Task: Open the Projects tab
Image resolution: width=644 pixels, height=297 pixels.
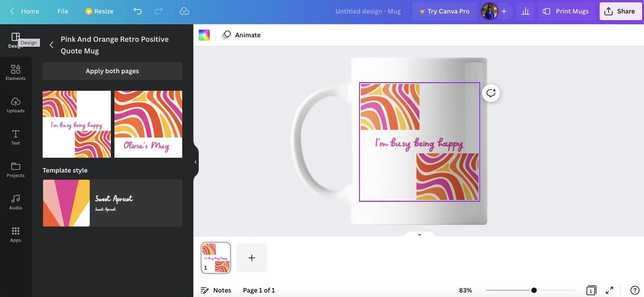Action: [16, 169]
